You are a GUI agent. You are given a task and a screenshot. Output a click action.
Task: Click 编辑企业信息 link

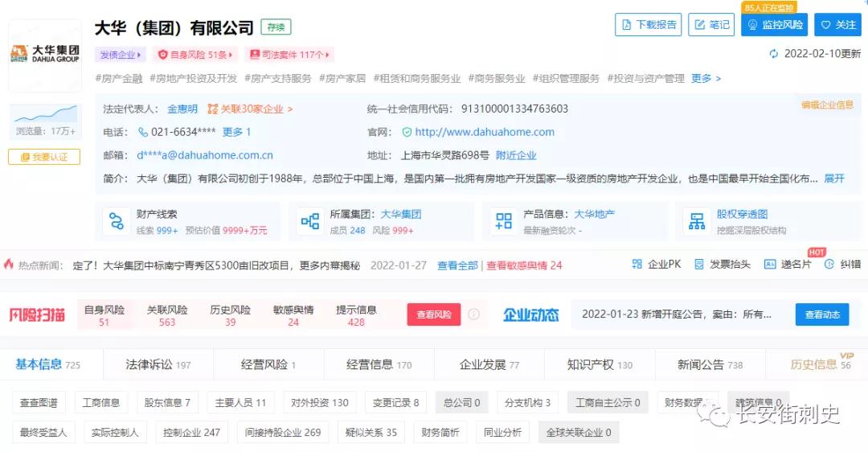pos(827,105)
